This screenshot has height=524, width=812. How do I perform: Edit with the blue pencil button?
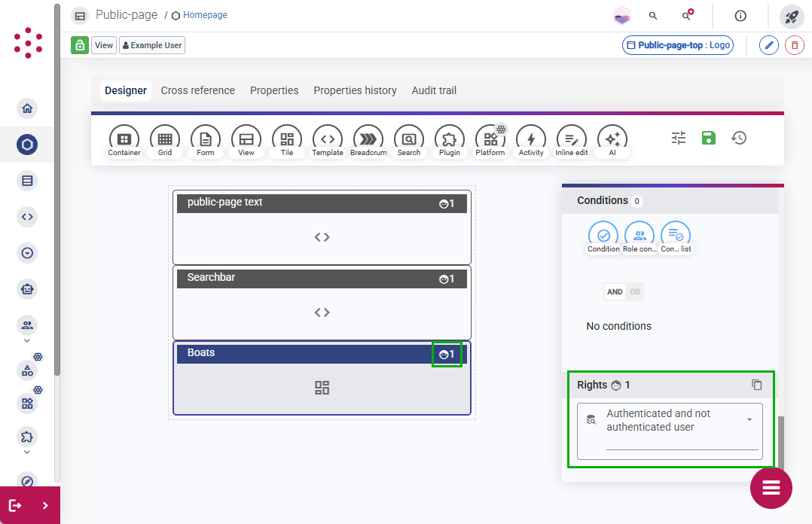click(769, 46)
